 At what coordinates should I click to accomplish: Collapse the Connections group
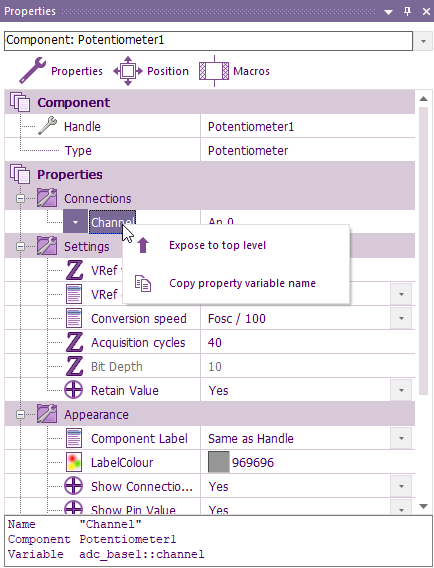tap(21, 199)
